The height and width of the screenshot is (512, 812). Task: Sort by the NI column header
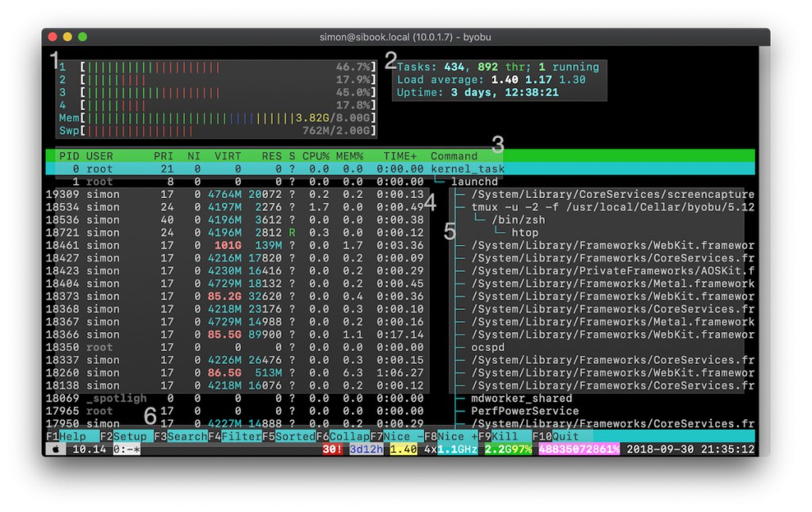pos(193,156)
